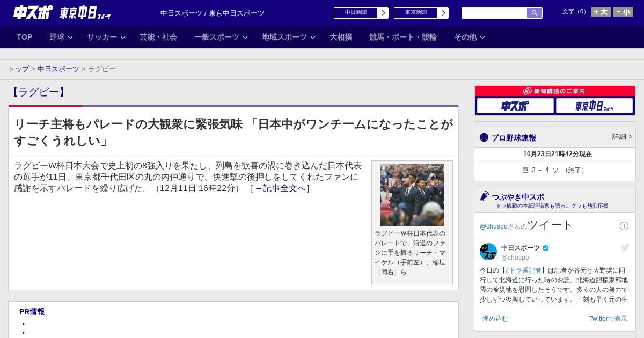
Task: Click @chuspo link in tweets header
Action: click(493, 226)
